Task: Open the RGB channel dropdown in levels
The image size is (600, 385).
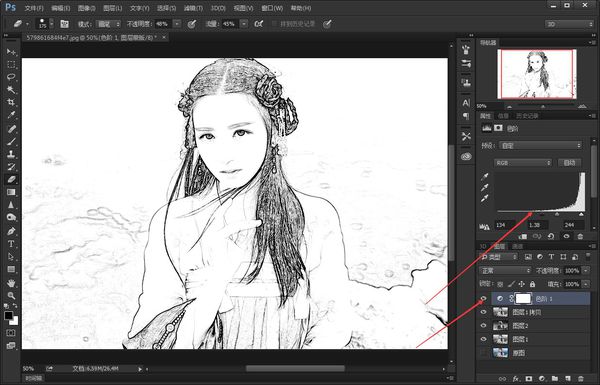Action: [523, 163]
